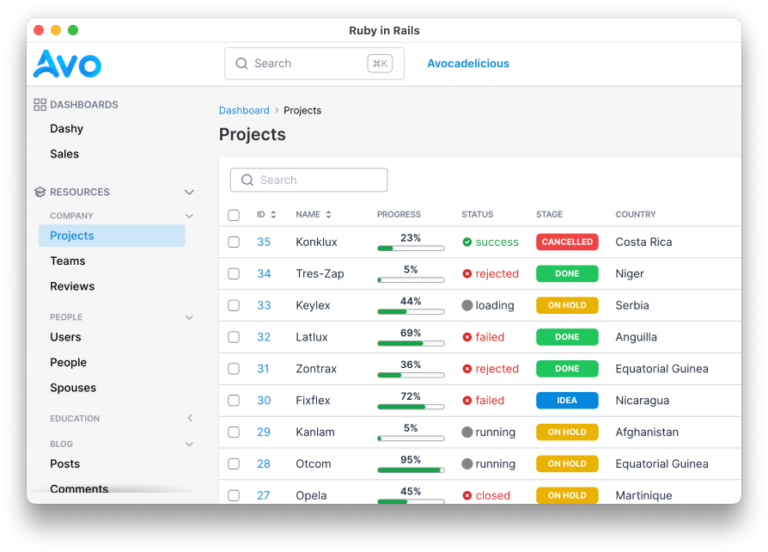This screenshot has height=552, width=768.
Task: Click Otcom 95% progress bar
Action: [411, 470]
